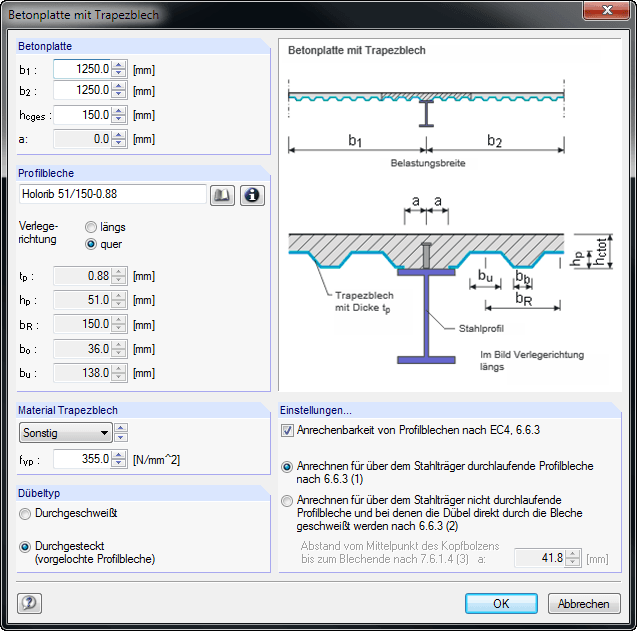The height and width of the screenshot is (631, 637).
Task: Decrease b1 value with down spinner
Action: point(119,74)
